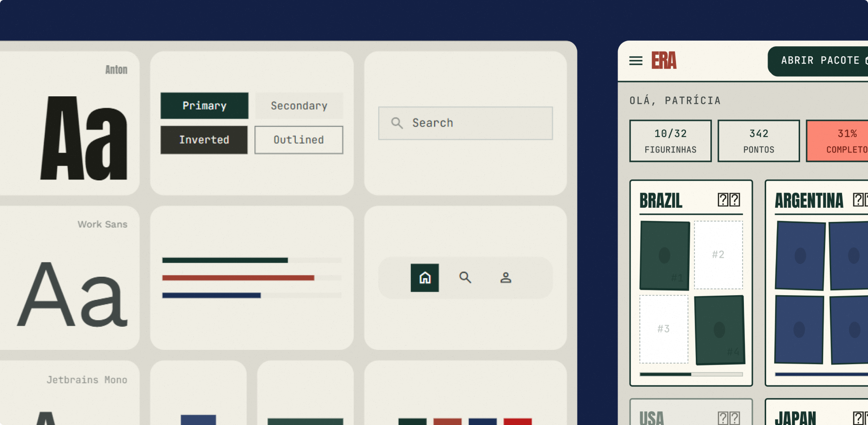Viewport: 868px width, 425px height.
Task: Click the Anton font label
Action: click(116, 70)
